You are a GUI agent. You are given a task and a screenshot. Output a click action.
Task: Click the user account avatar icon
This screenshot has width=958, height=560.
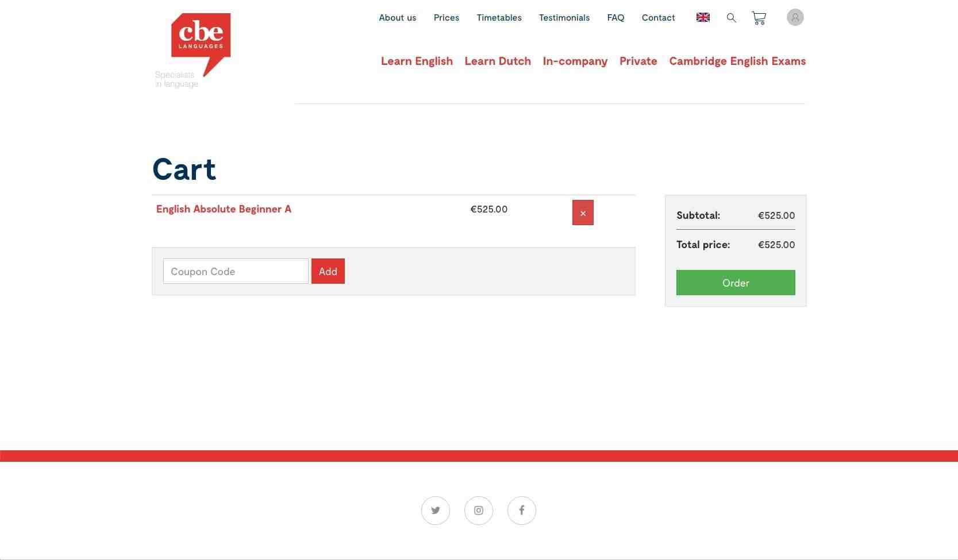tap(795, 17)
